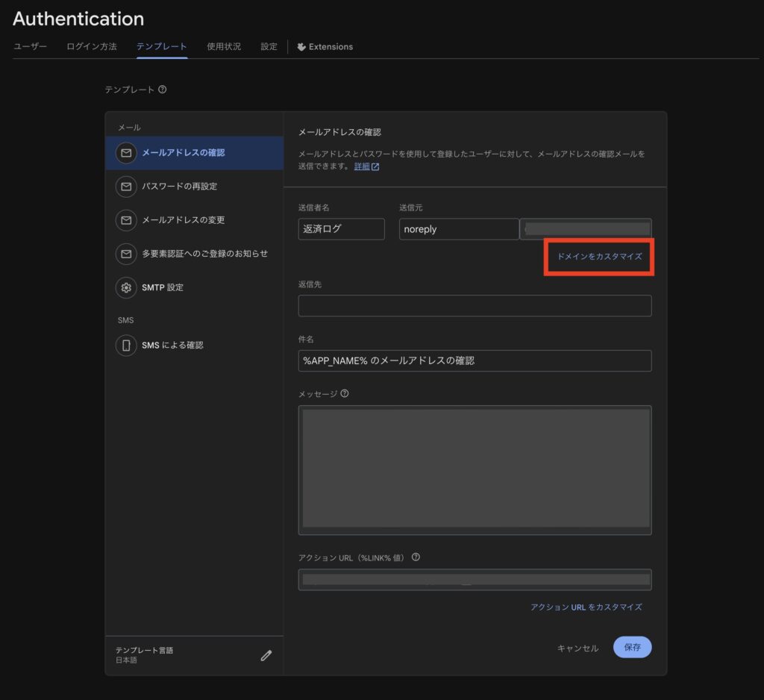764x700 pixels.
Task: Click the phone icon for SMS による確認
Action: 126,346
